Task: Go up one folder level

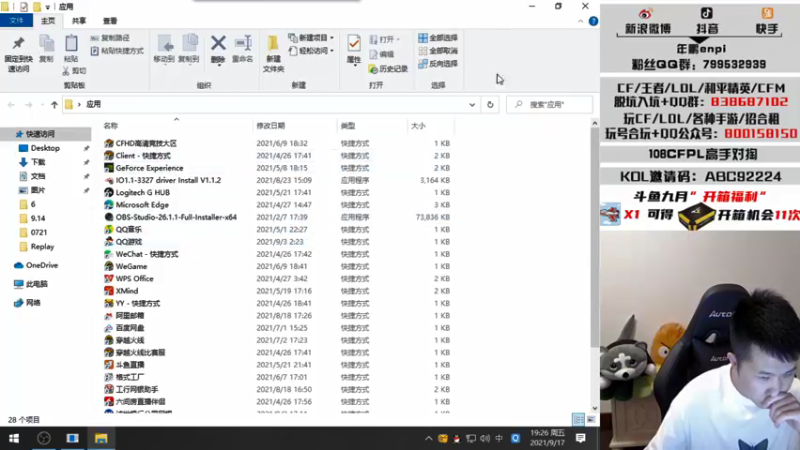Action: point(54,105)
